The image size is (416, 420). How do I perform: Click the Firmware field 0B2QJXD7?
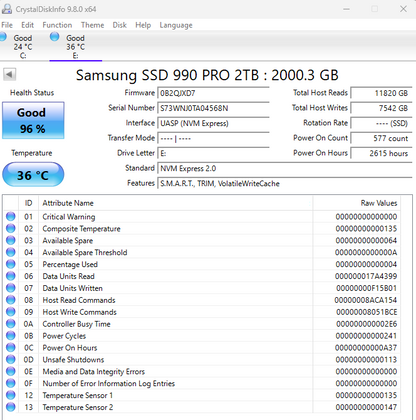point(213,93)
